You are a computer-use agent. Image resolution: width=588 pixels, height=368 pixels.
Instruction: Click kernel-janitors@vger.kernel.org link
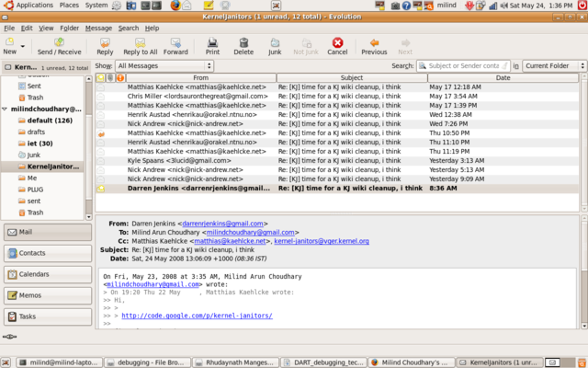click(322, 241)
